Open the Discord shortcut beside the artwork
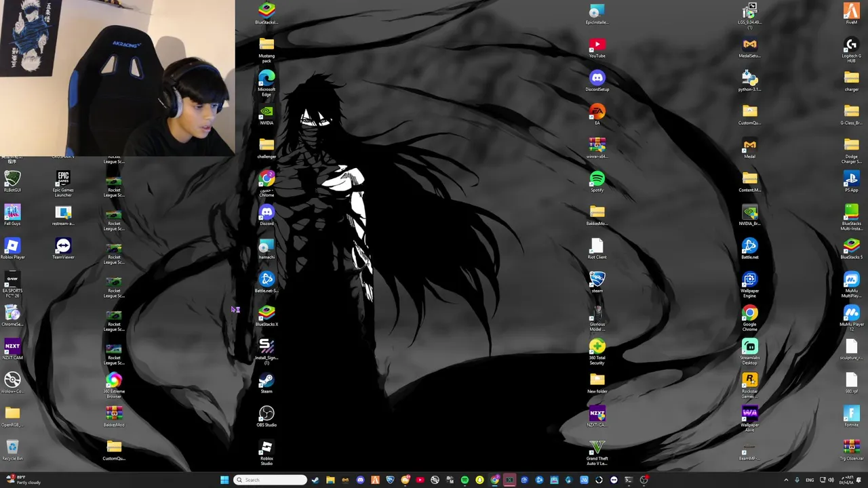Viewport: 868px width, 488px height. 267,215
